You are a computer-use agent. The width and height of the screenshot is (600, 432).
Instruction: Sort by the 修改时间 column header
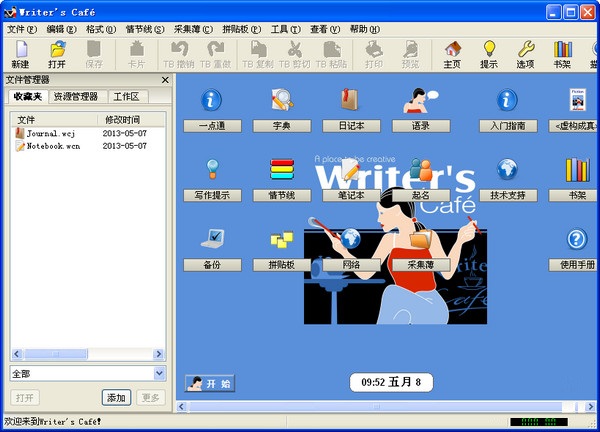[132, 120]
